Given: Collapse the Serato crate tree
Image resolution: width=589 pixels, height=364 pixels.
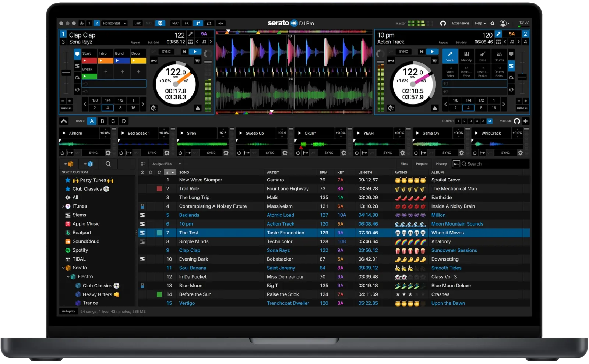Looking at the screenshot, I should tap(63, 268).
